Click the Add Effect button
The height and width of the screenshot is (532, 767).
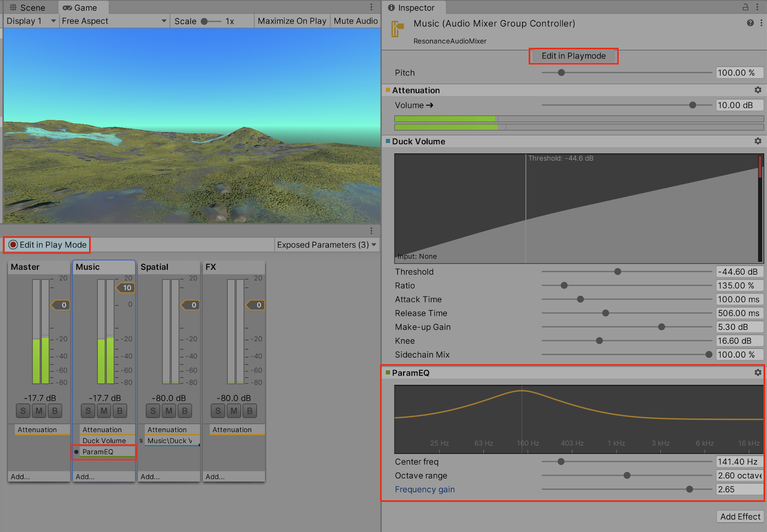740,516
